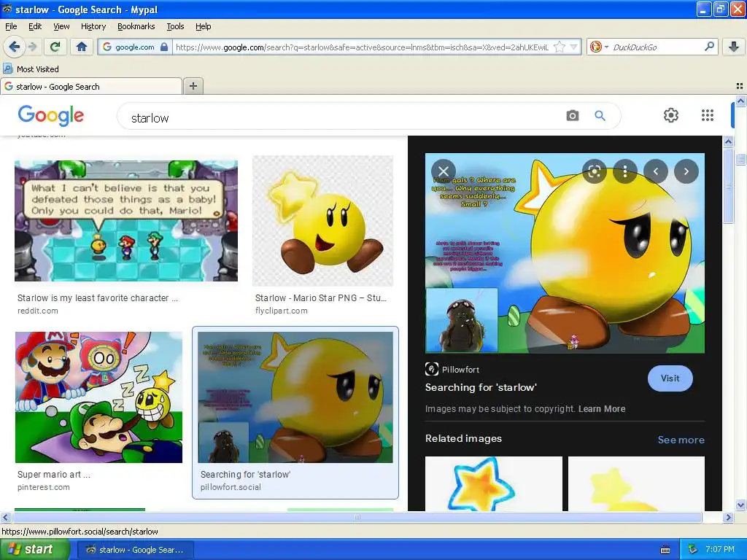Open the browser Home icon
The width and height of the screenshot is (747, 560).
coord(82,47)
